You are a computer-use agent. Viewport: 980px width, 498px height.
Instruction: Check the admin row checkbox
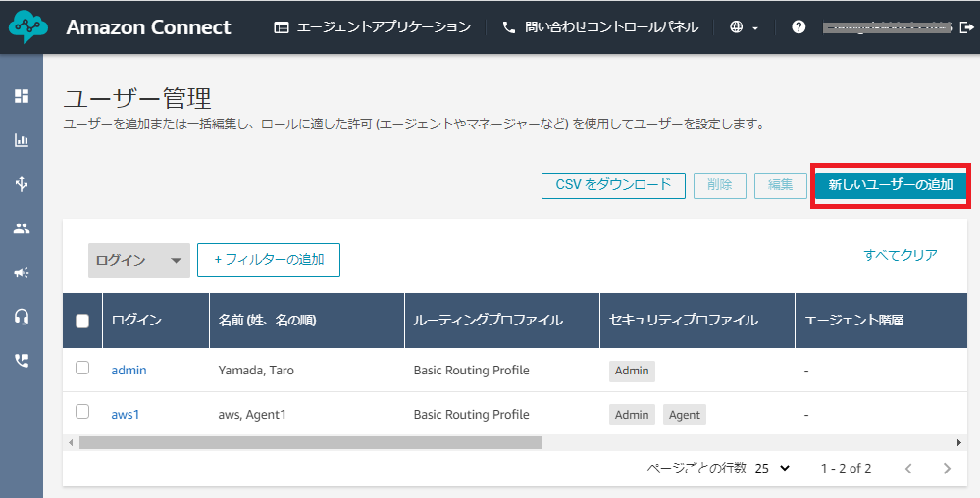[x=82, y=368]
